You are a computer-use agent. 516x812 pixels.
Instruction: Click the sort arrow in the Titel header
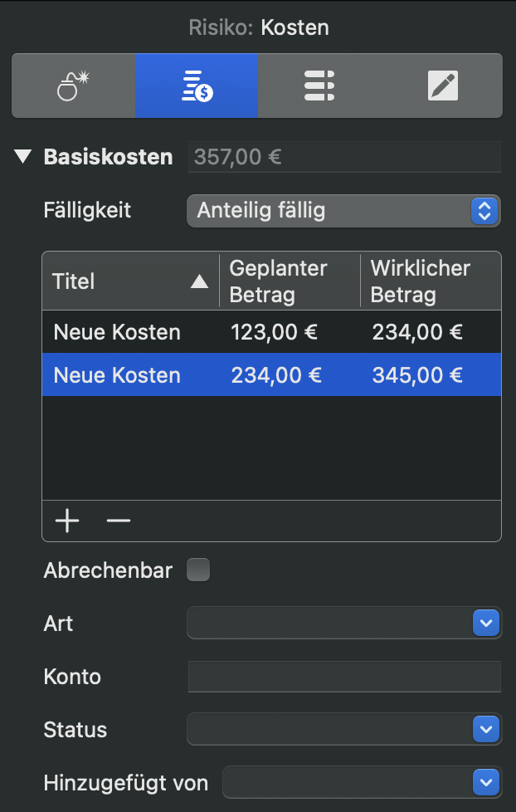coord(199,281)
